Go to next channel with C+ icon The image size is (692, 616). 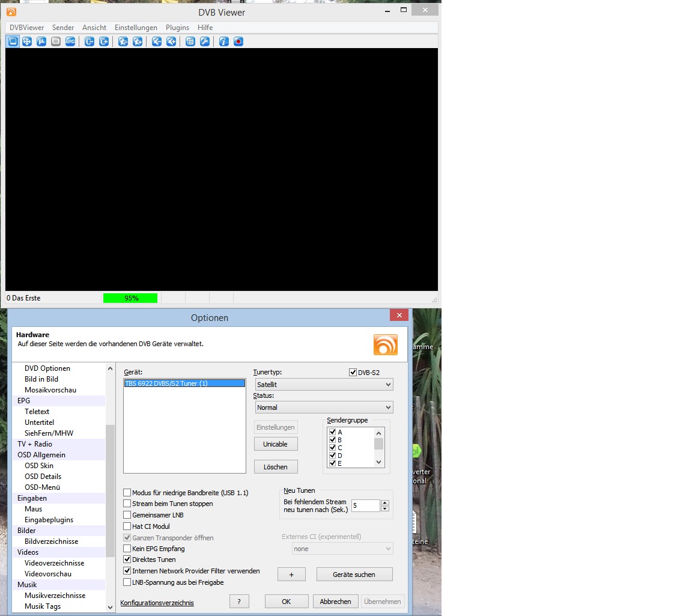point(104,41)
